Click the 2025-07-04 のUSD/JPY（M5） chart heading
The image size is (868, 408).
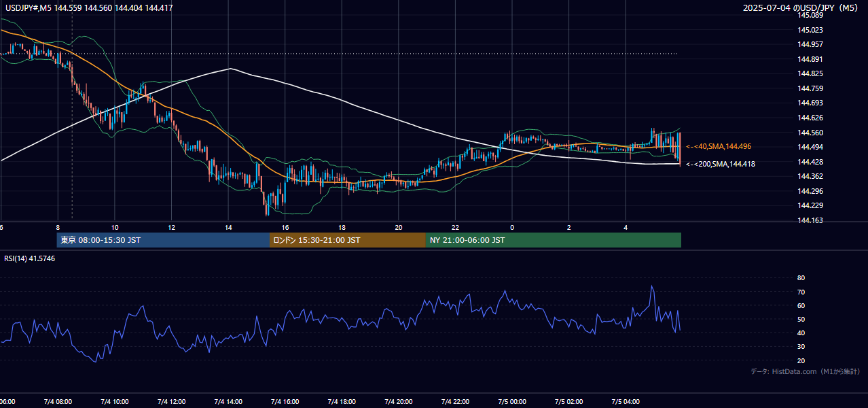click(x=802, y=8)
